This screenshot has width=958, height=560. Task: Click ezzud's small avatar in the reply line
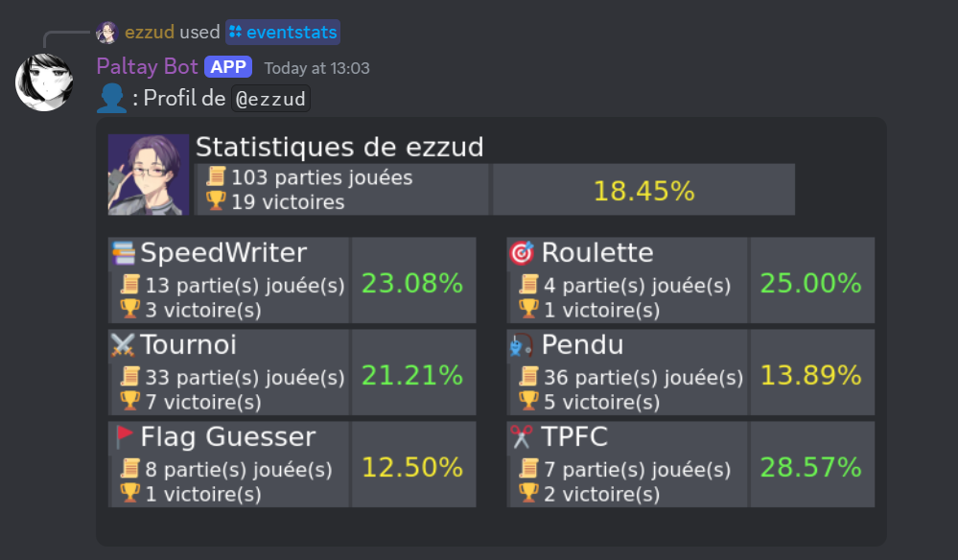(106, 33)
